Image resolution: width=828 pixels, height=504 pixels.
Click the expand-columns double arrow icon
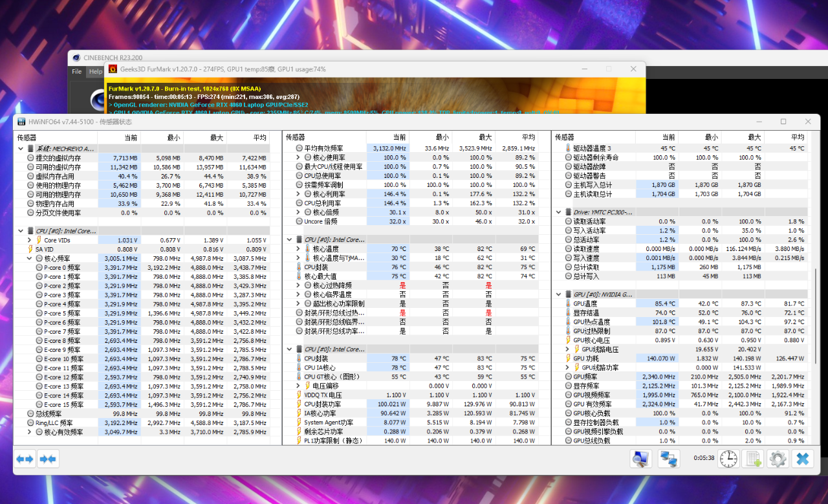pyautogui.click(x=25, y=459)
